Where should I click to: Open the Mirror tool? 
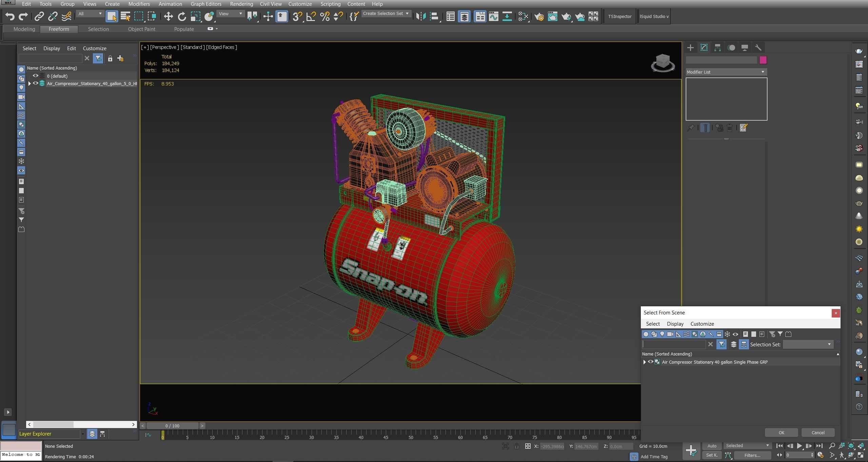click(x=421, y=16)
